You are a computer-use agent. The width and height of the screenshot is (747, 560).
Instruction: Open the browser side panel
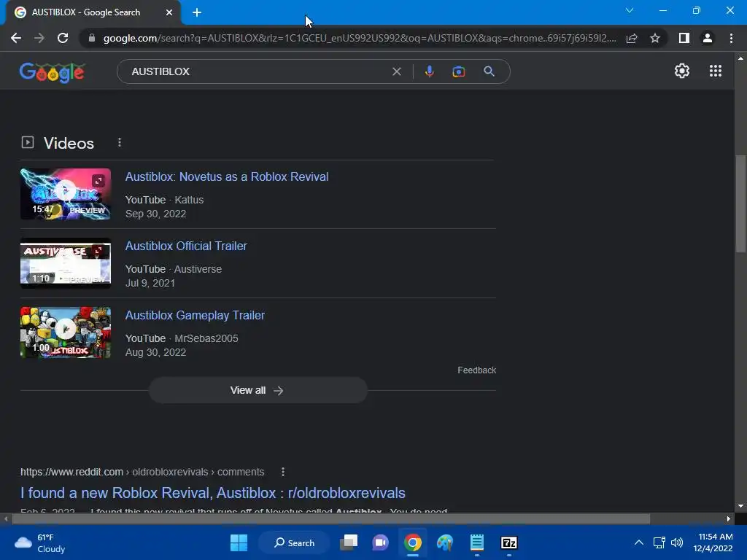point(684,38)
